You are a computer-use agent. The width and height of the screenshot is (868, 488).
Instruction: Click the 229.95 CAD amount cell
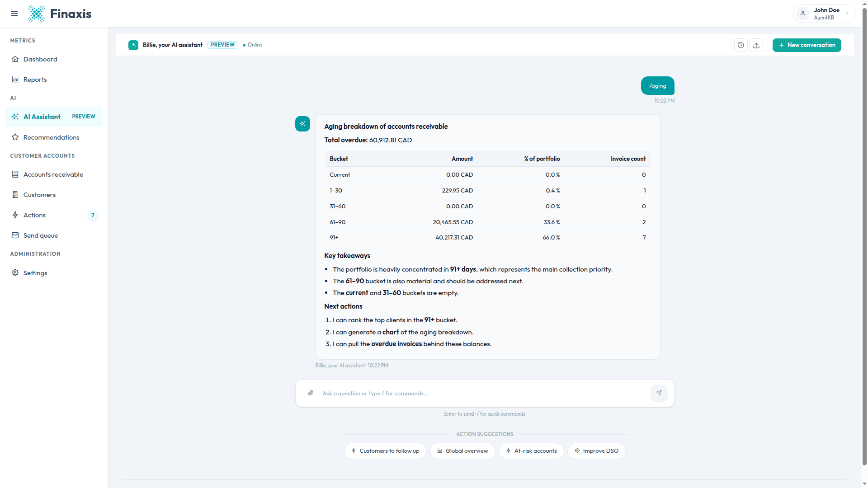458,191
